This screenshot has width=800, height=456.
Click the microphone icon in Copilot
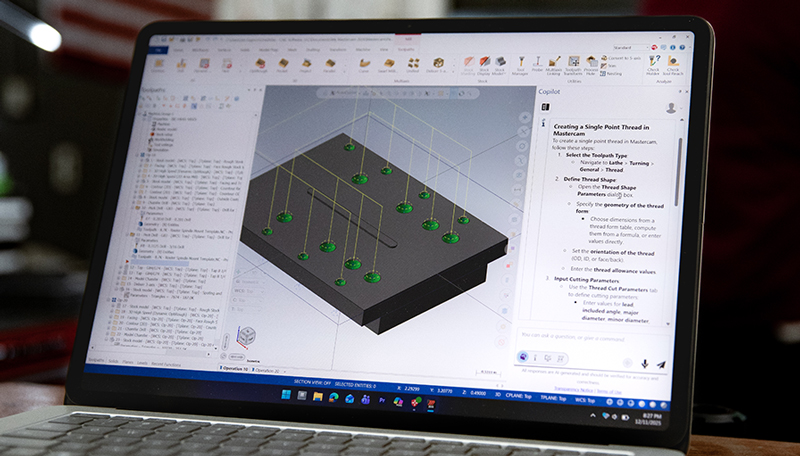(x=645, y=363)
